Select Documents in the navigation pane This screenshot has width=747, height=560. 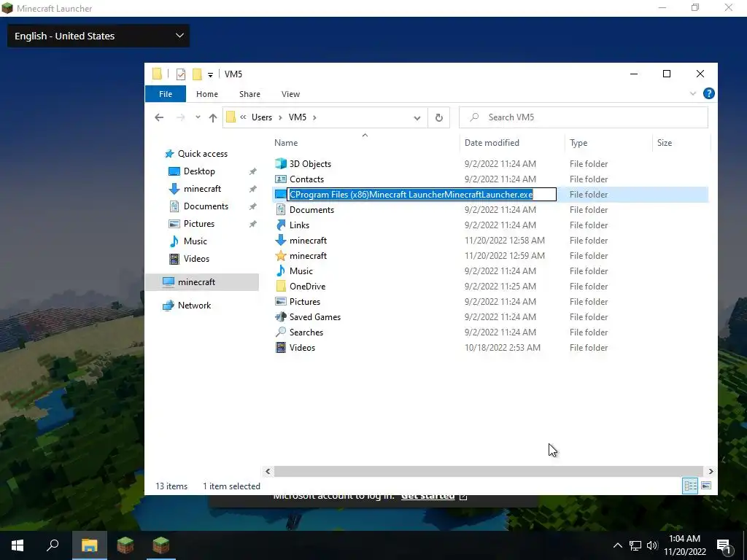pyautogui.click(x=206, y=206)
